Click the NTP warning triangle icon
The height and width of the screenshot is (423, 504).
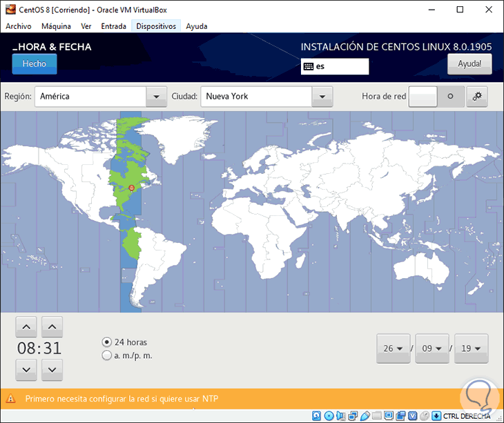tap(10, 399)
